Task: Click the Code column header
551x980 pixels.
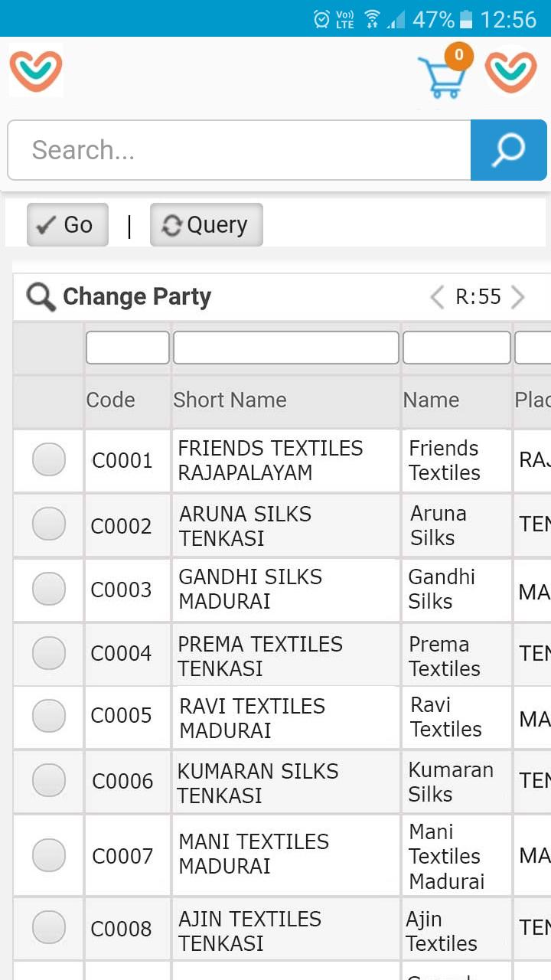Action: [x=110, y=400]
